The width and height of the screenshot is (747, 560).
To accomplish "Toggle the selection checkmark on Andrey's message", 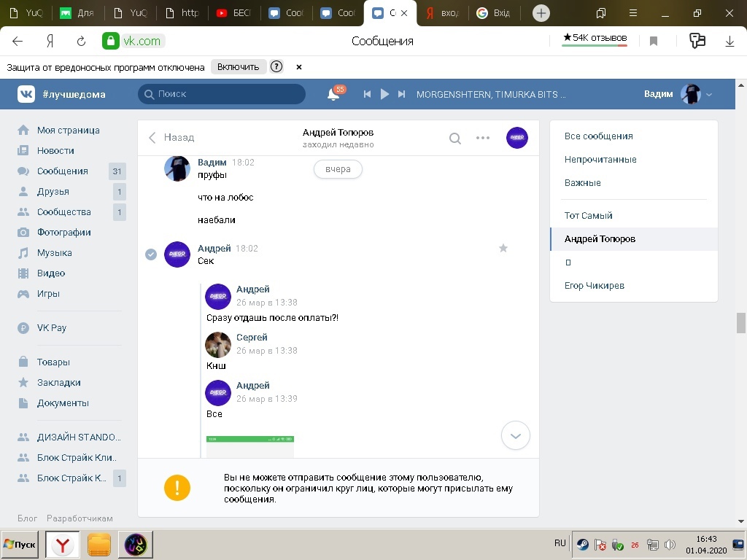I will click(x=151, y=254).
